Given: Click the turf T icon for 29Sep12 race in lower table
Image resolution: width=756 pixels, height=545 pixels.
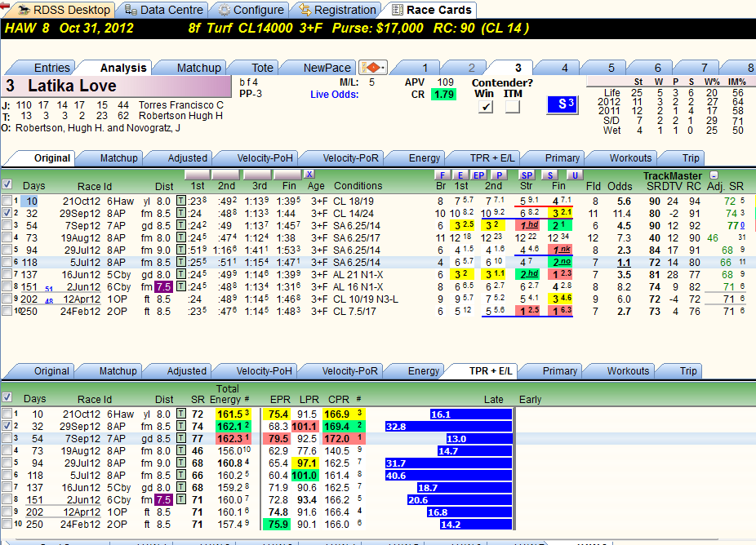Looking at the screenshot, I should pos(180,426).
